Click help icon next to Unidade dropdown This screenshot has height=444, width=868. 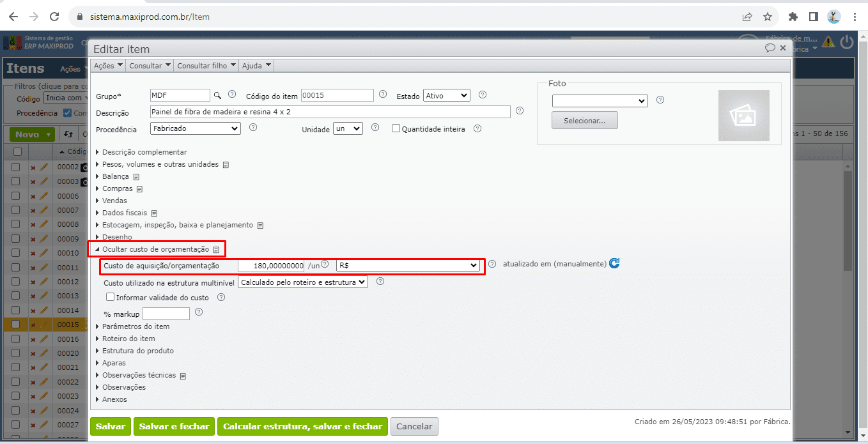click(x=375, y=127)
